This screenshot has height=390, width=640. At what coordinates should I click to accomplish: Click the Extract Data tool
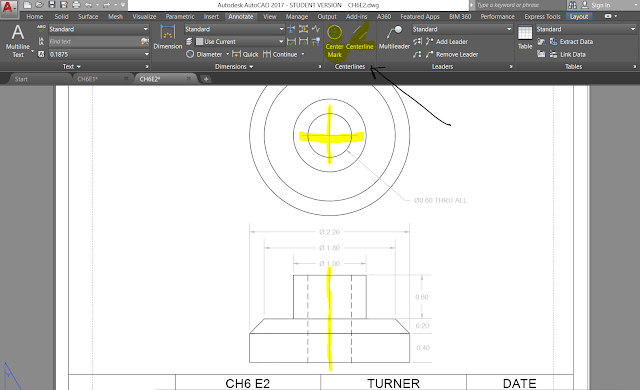571,42
